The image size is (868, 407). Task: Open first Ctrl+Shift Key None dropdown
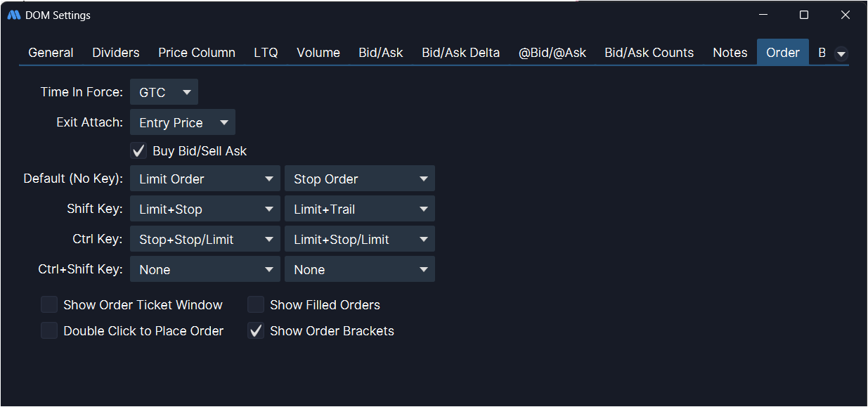205,269
